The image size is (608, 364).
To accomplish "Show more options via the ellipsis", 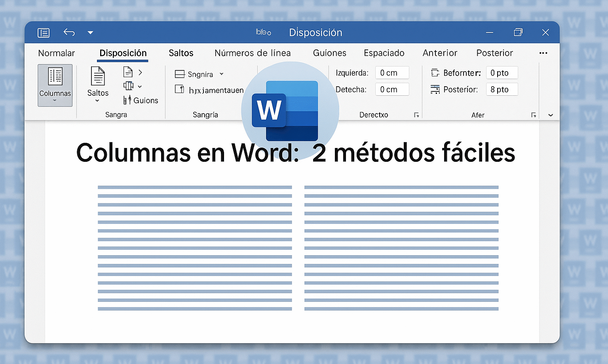I will 543,53.
